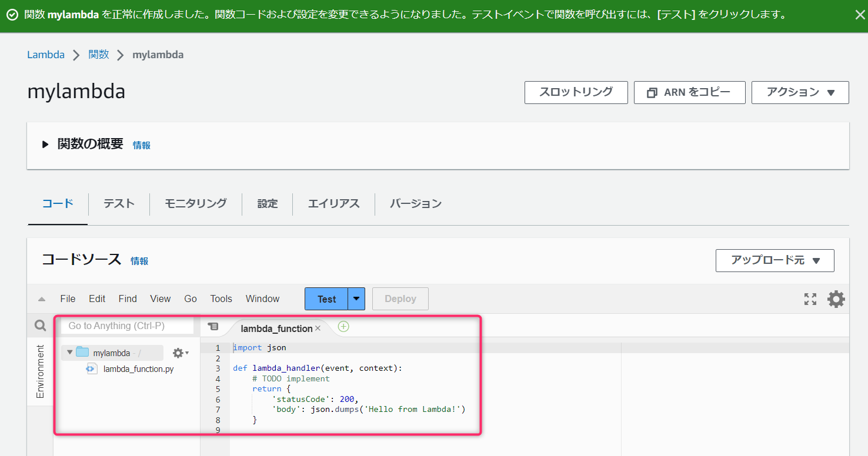Click the Go to Anything search field
868x456 pixels.
pos(126,325)
